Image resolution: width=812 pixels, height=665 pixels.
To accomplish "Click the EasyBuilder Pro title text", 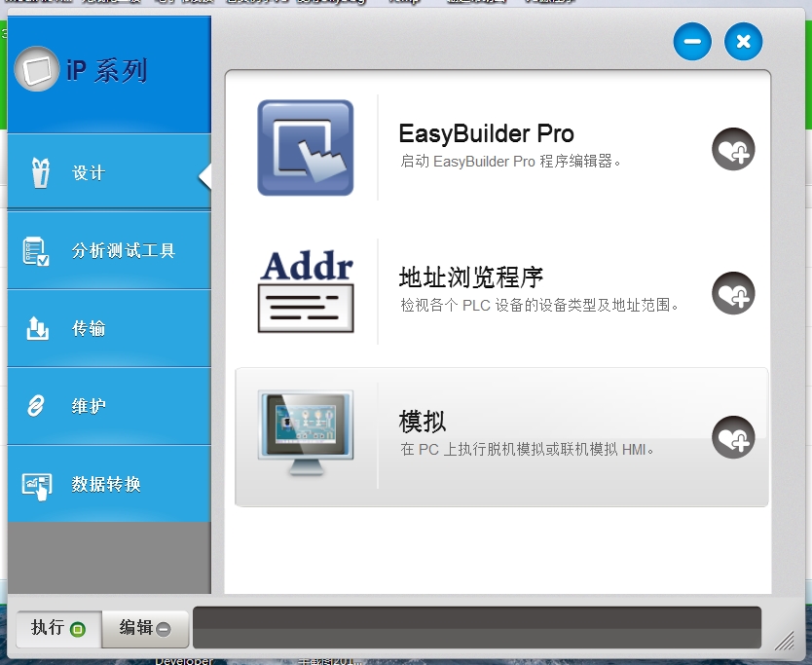I will tap(486, 134).
